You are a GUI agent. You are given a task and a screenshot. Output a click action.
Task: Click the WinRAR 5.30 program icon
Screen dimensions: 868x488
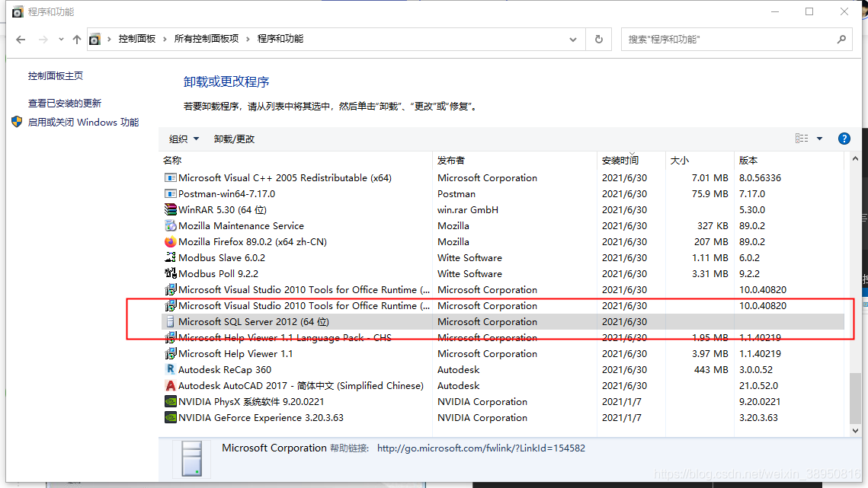tap(170, 210)
